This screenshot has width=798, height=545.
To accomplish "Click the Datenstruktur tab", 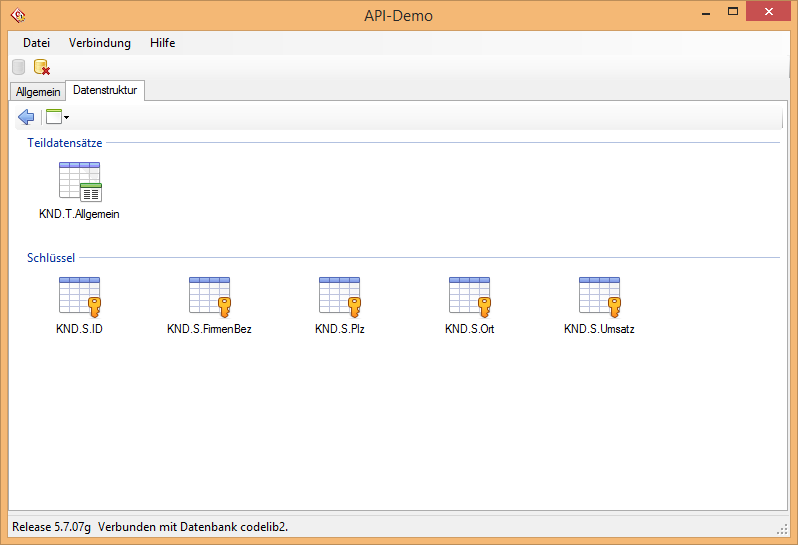I will pyautogui.click(x=105, y=90).
